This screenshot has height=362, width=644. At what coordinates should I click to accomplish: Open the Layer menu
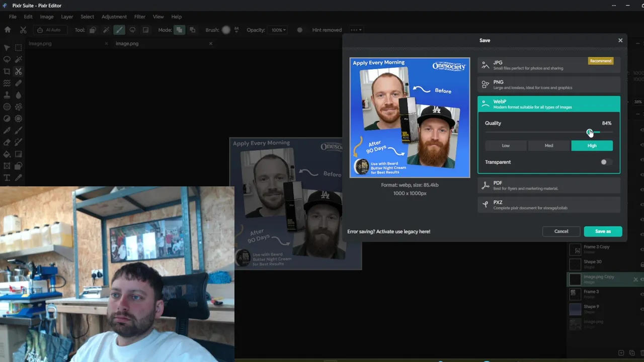(x=67, y=17)
